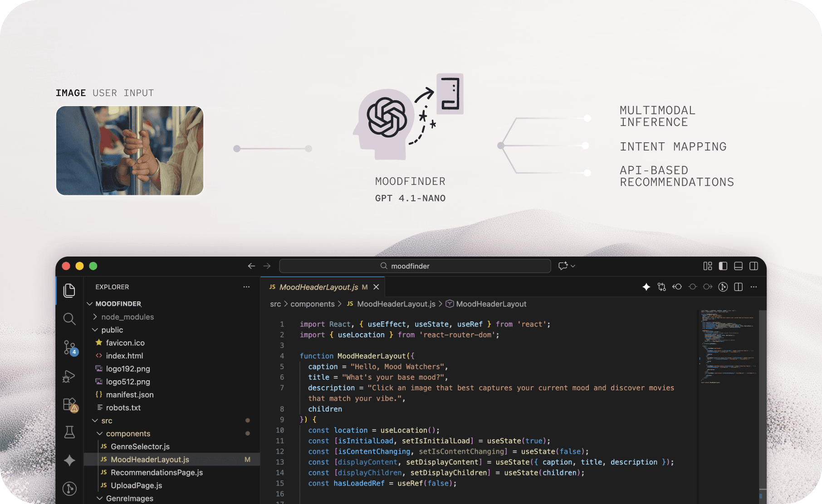The height and width of the screenshot is (504, 822).
Task: Click the green window zoom button
Action: 93,266
